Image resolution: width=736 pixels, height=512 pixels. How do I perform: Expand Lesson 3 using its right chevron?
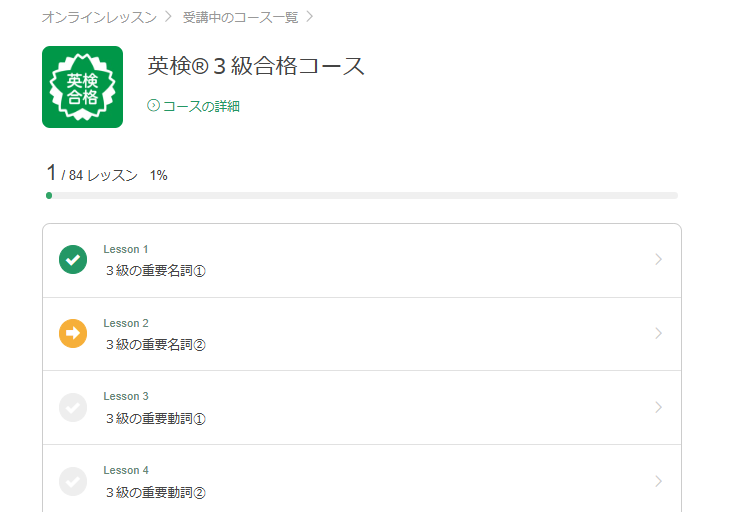[658, 408]
